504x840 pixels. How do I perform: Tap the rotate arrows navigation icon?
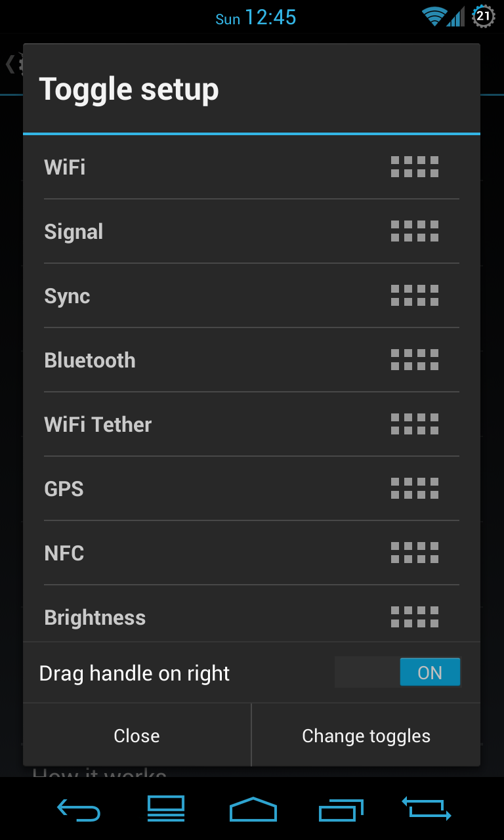426,808
